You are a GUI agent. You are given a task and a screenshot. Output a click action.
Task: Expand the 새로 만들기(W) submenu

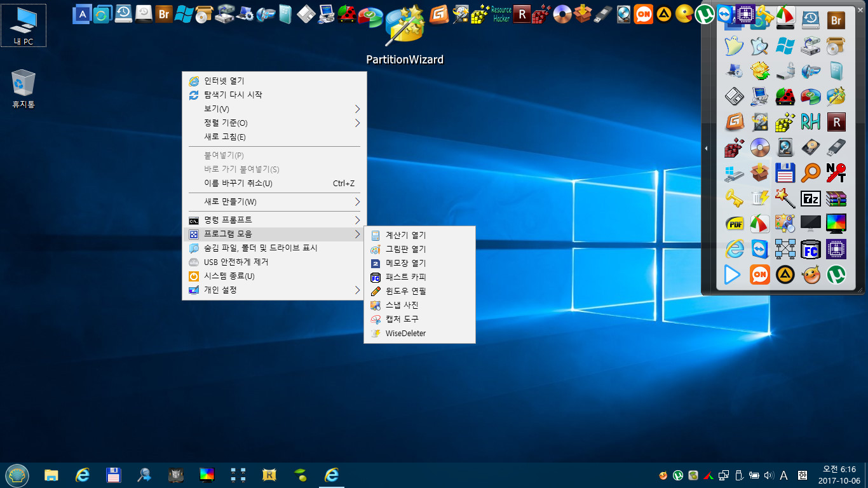pos(274,201)
